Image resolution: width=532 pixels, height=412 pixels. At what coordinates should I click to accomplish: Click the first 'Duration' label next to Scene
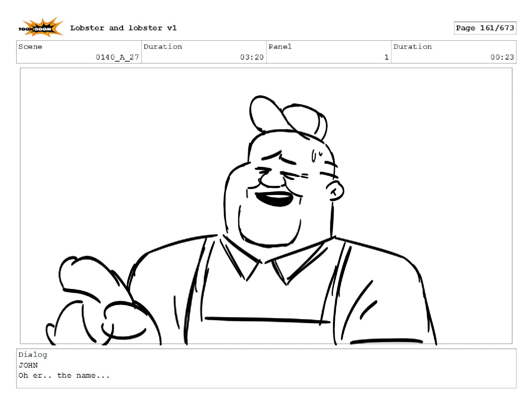click(x=163, y=47)
